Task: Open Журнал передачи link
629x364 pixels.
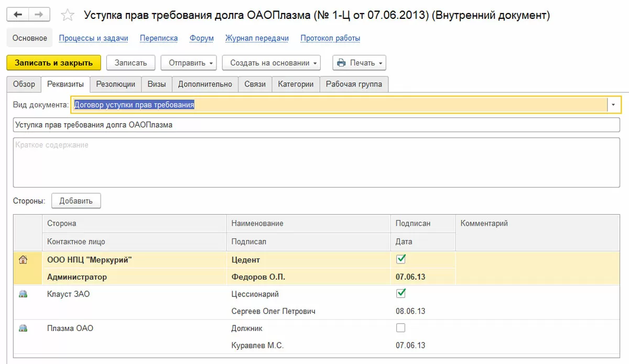Action: point(257,38)
